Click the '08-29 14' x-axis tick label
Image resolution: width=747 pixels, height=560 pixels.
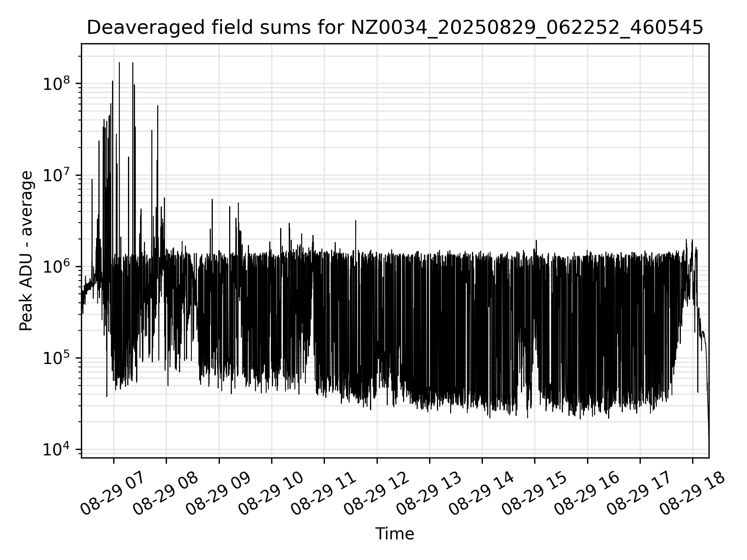[x=481, y=494]
